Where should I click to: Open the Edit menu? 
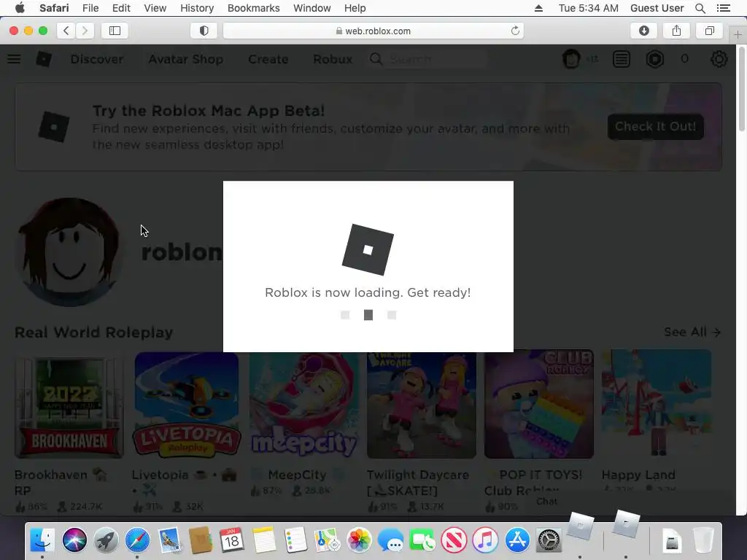click(x=121, y=8)
